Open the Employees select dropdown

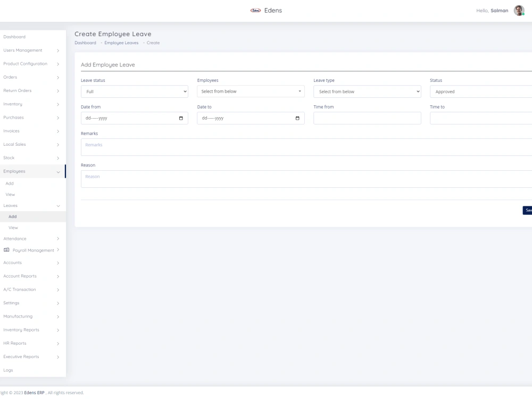pyautogui.click(x=251, y=92)
